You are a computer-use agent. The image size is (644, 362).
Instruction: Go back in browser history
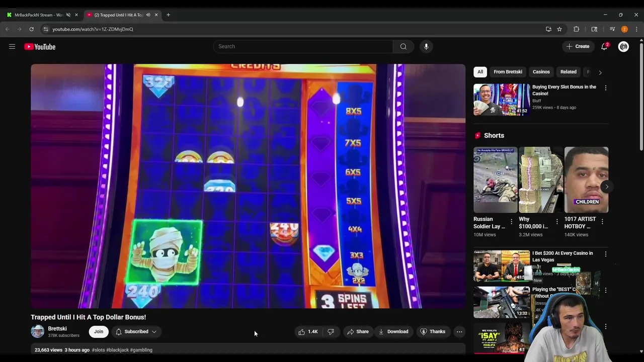click(8, 29)
